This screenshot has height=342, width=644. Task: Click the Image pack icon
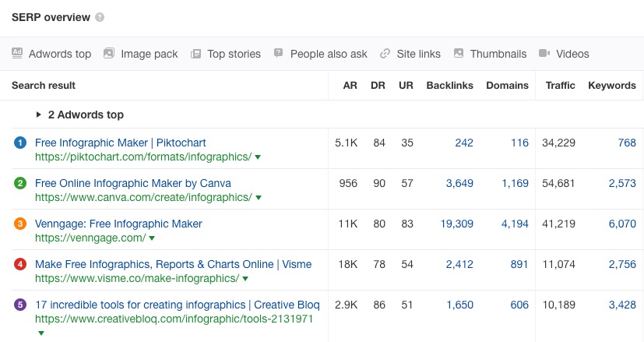click(x=109, y=54)
